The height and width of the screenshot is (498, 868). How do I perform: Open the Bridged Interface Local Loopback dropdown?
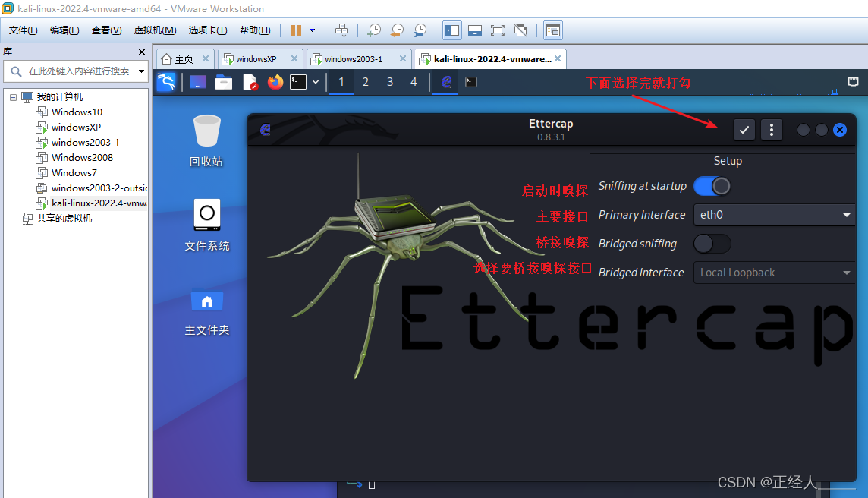point(774,273)
